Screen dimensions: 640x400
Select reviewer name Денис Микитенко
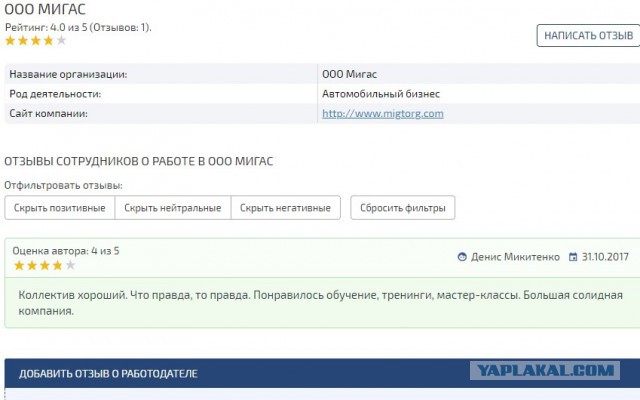(515, 257)
